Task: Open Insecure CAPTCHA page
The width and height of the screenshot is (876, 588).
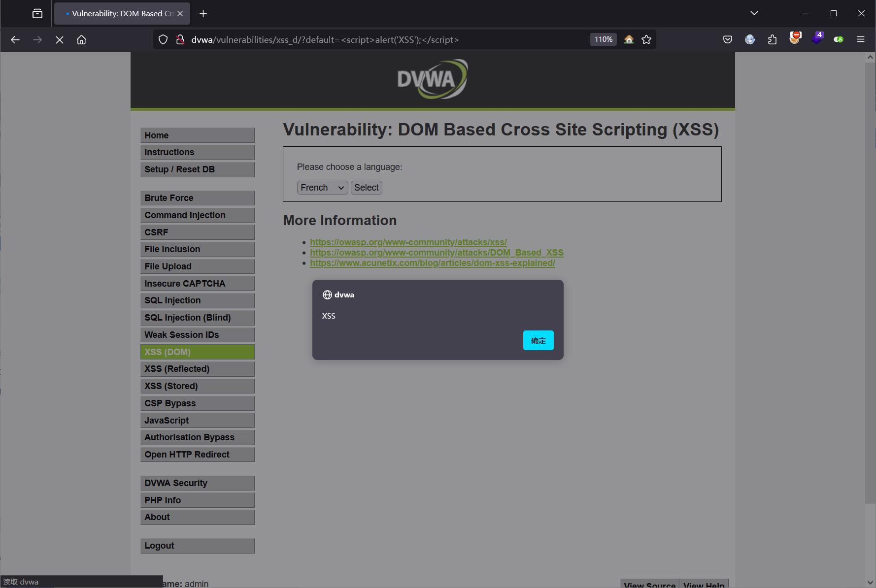Action: 198,284
